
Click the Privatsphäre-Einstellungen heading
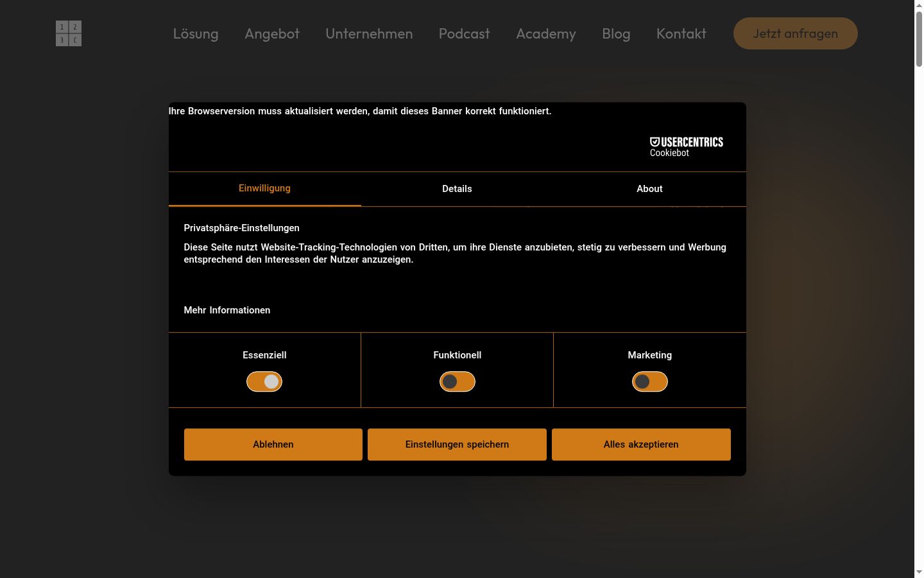tap(242, 228)
